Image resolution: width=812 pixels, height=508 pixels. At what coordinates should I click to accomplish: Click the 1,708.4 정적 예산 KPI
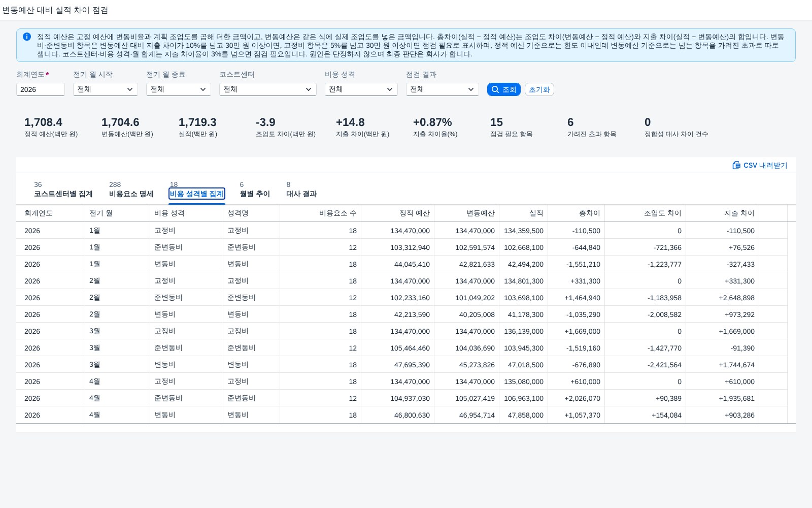[x=51, y=127]
